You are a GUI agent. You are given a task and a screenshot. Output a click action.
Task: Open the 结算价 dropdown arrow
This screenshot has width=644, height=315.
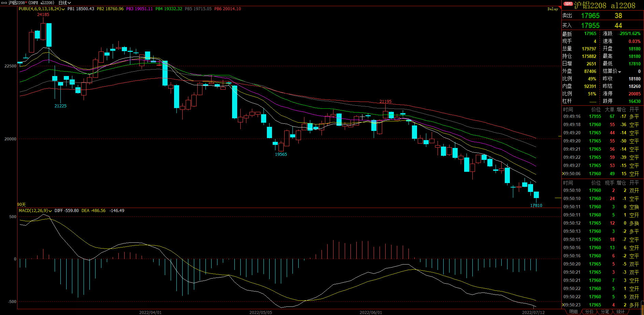619,72
